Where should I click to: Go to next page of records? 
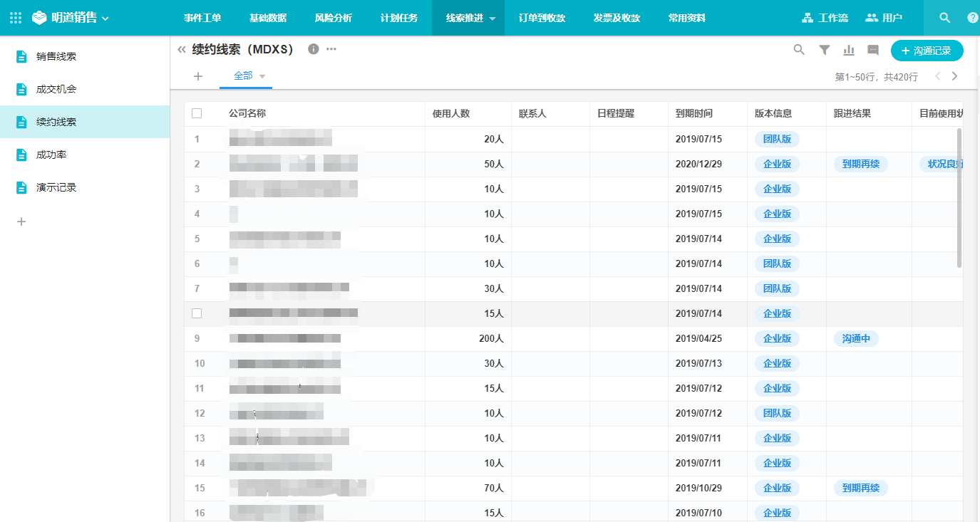[955, 76]
